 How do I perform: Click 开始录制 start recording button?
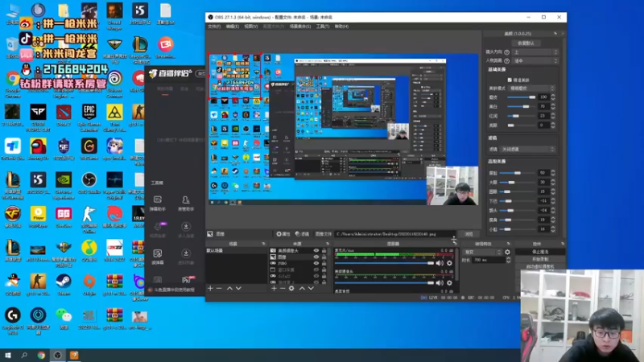coord(540,259)
